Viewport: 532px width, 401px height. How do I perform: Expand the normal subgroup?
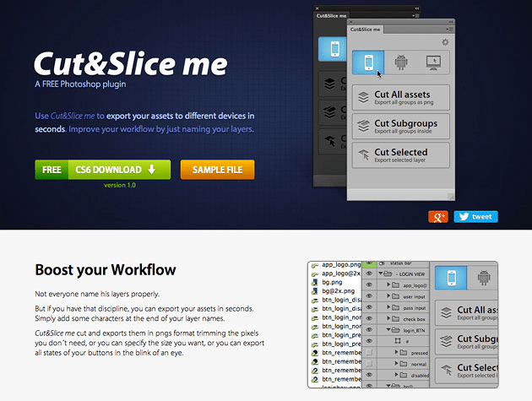pyautogui.click(x=396, y=364)
